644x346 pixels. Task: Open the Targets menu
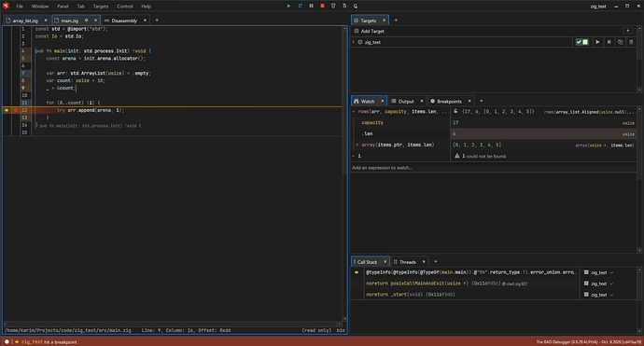coord(101,7)
